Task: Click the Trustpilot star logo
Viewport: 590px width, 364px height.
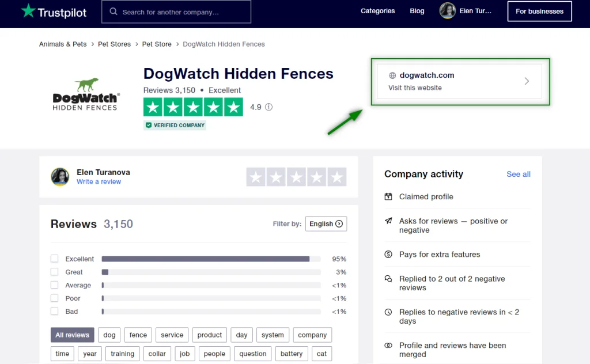Action: click(x=28, y=11)
